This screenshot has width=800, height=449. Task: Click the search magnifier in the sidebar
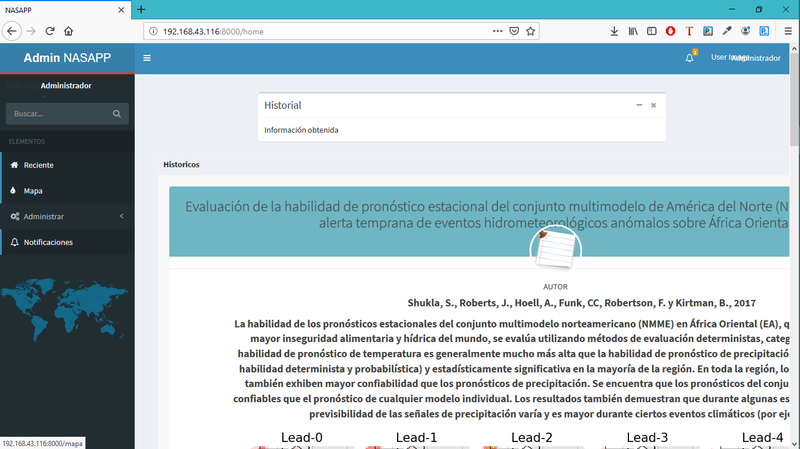pyautogui.click(x=118, y=114)
